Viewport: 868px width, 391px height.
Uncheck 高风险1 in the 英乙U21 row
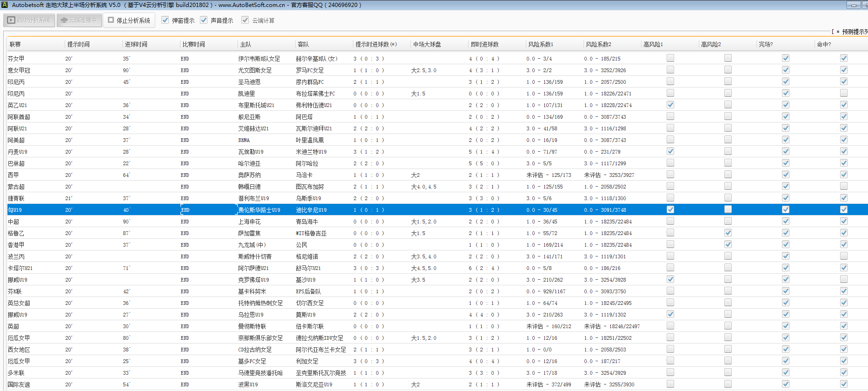click(670, 105)
